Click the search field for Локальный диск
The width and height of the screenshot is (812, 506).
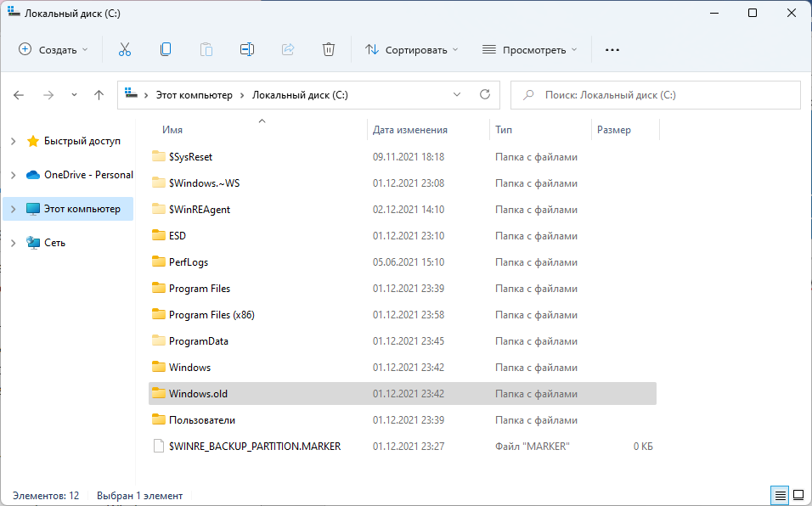coord(663,95)
